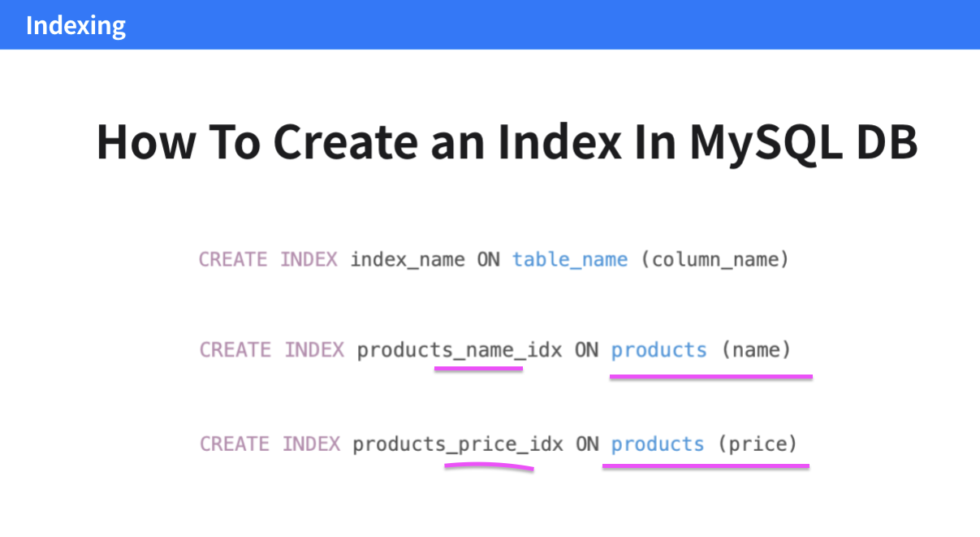Screen dimensions: 980x537
Task: Click "table_name" in the syntax line
Action: 570,260
